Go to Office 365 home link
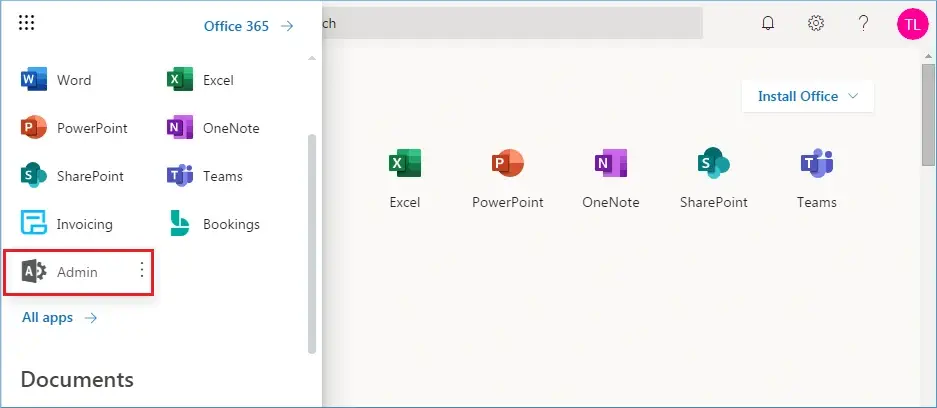 [x=249, y=26]
